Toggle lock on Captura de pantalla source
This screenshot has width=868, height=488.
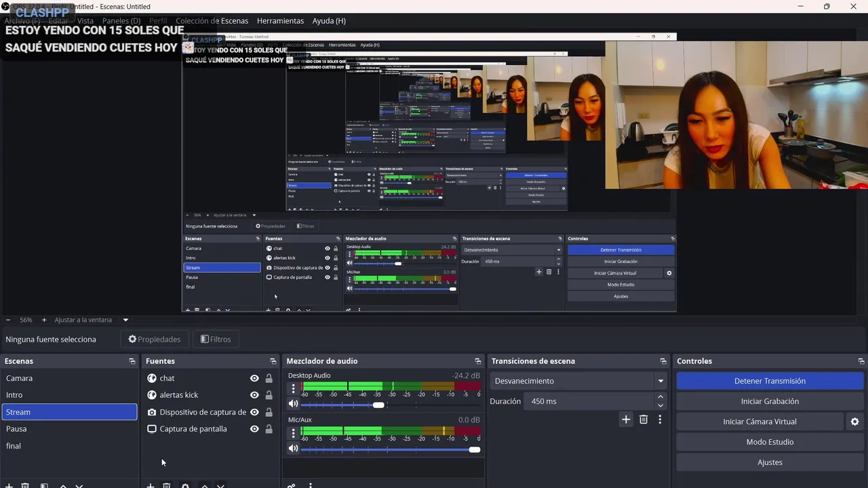pos(269,429)
